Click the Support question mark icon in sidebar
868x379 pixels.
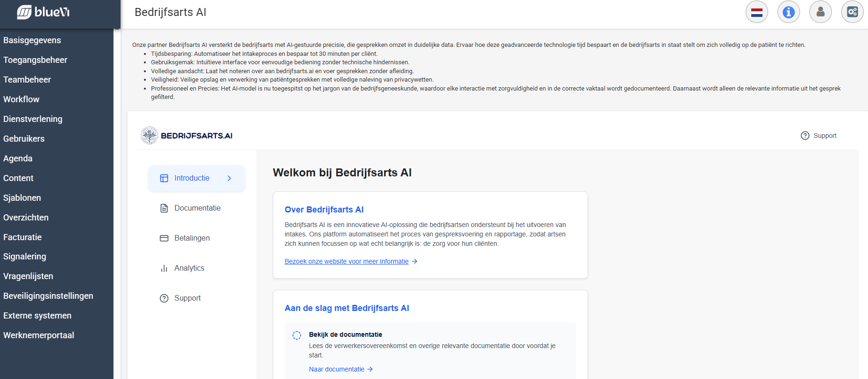pyautogui.click(x=164, y=298)
